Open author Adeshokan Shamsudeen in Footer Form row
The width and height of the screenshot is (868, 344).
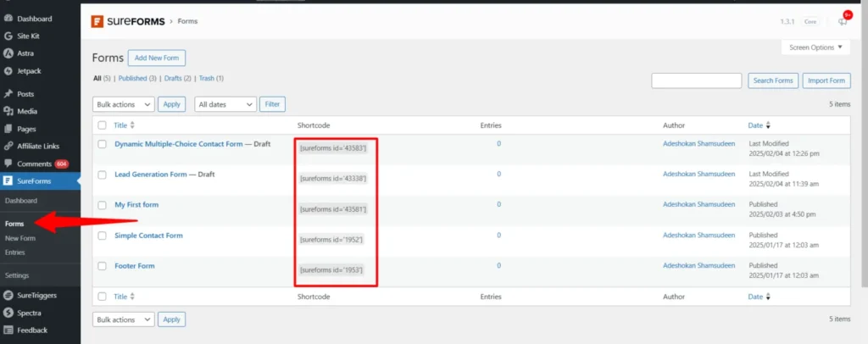tap(698, 265)
